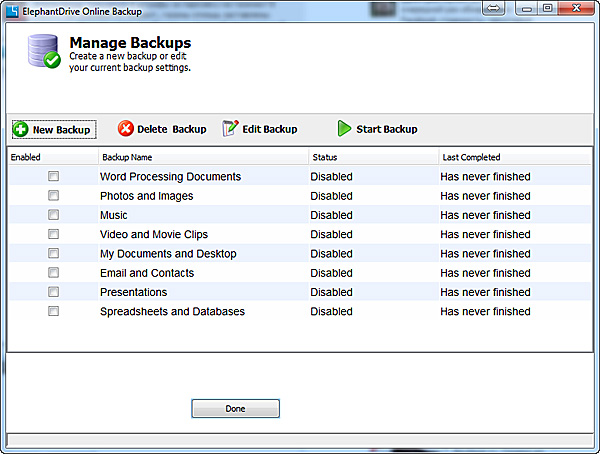Click the ElephantDrive title bar icon

tap(12, 9)
